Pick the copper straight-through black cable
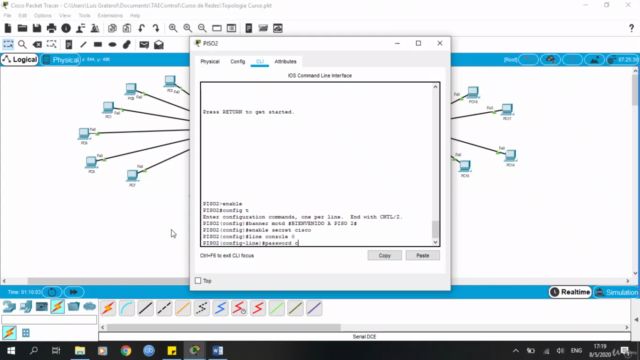Viewport: 640px width, 360px height. (145, 308)
